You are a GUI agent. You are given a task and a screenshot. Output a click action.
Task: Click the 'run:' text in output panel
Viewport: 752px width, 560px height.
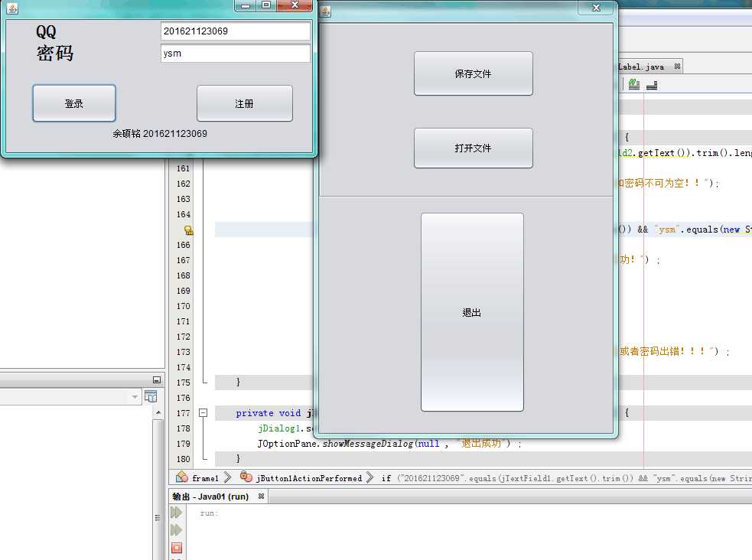209,513
